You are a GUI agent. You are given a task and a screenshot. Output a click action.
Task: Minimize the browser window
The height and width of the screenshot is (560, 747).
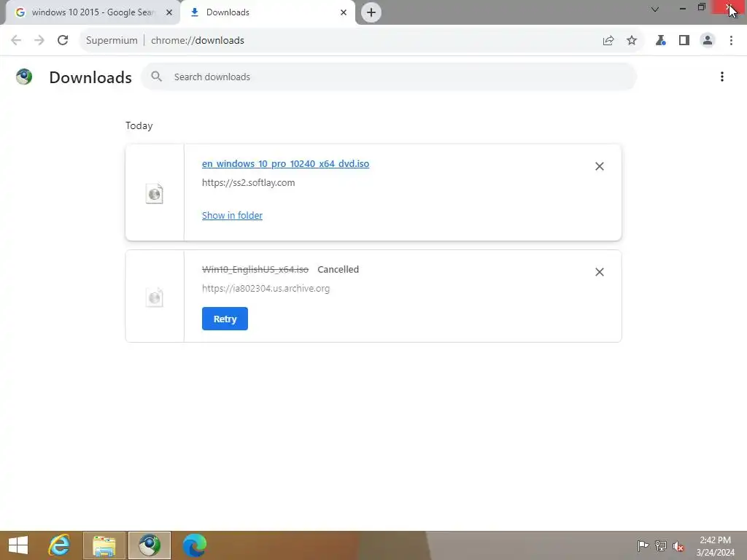[x=683, y=8]
